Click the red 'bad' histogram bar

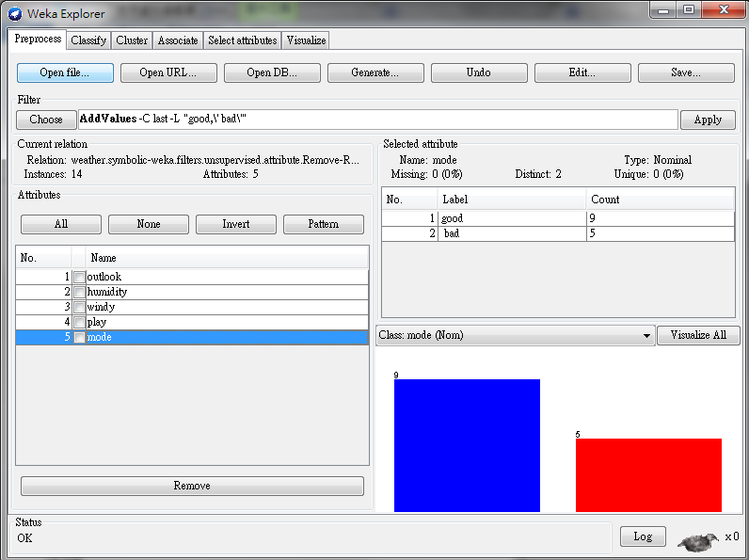tap(648, 474)
